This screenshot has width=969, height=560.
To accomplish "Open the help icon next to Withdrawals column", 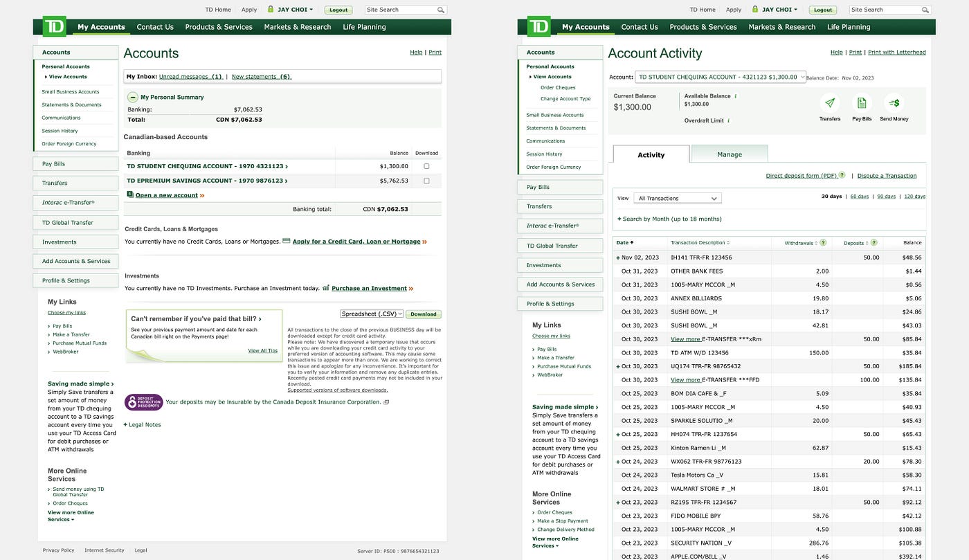I will pos(824,242).
